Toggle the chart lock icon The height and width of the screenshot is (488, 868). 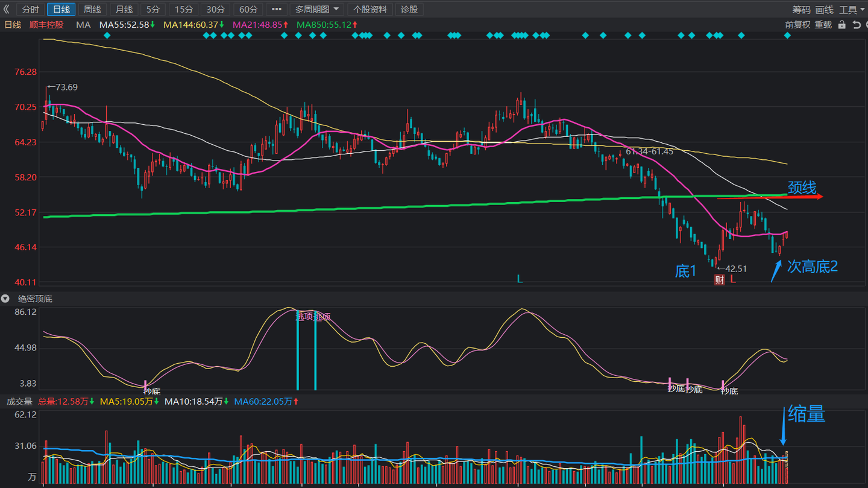(842, 25)
